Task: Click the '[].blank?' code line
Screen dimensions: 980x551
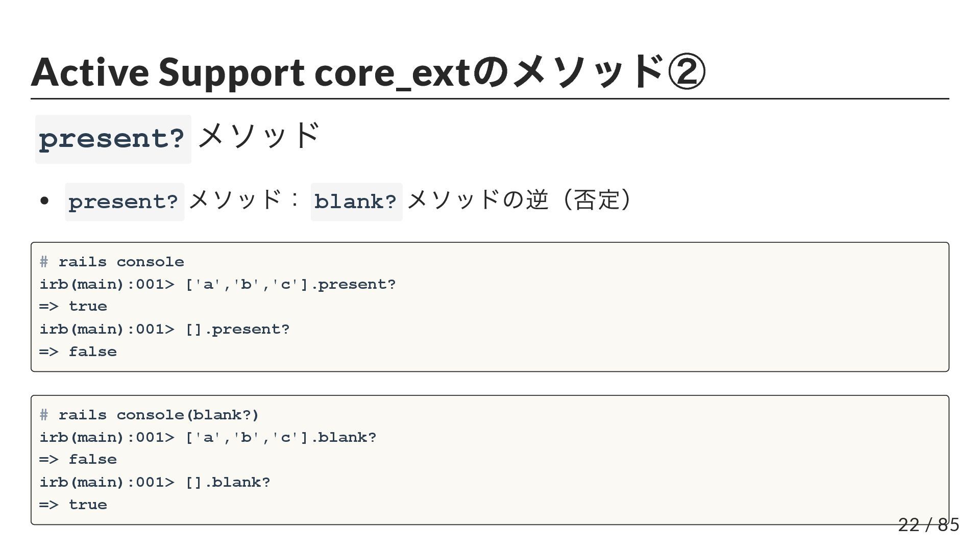Action: pos(155,482)
